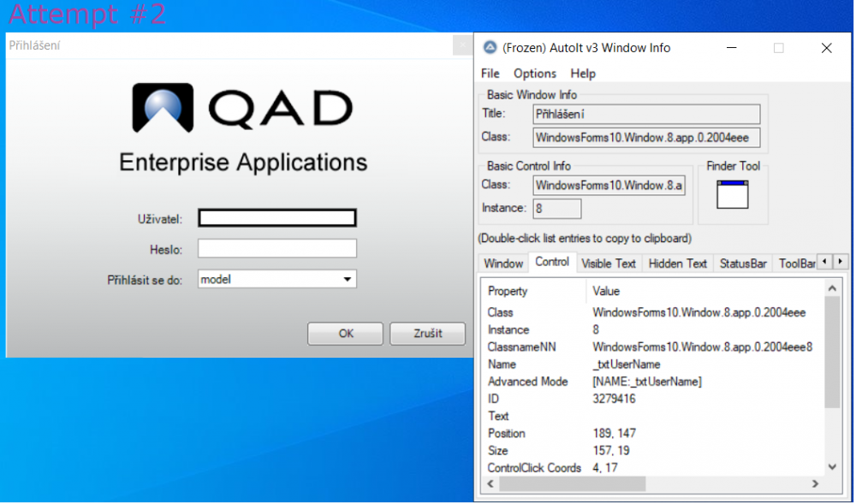Switch to the StatusBar tab
This screenshot has width=856, height=504.
click(743, 264)
